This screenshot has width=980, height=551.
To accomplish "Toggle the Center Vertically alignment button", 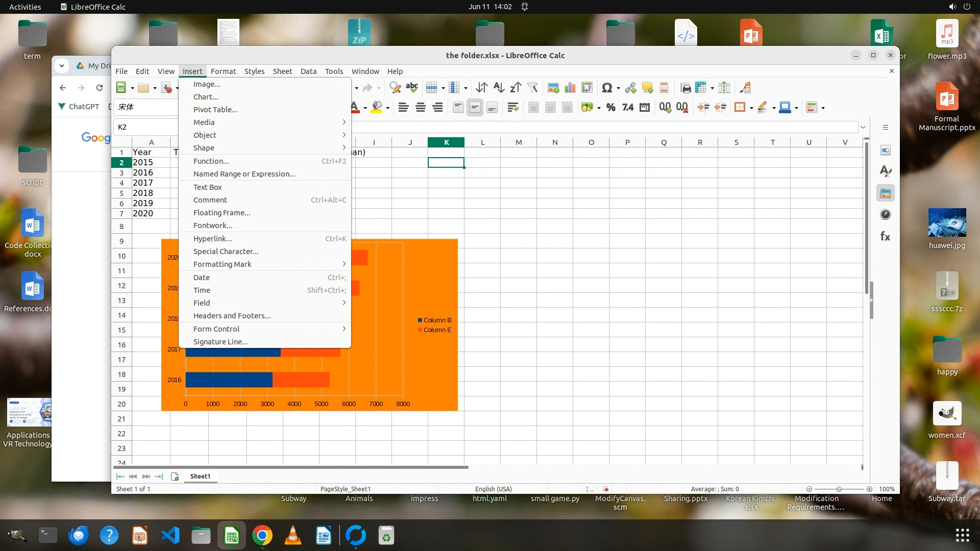I will 475,107.
